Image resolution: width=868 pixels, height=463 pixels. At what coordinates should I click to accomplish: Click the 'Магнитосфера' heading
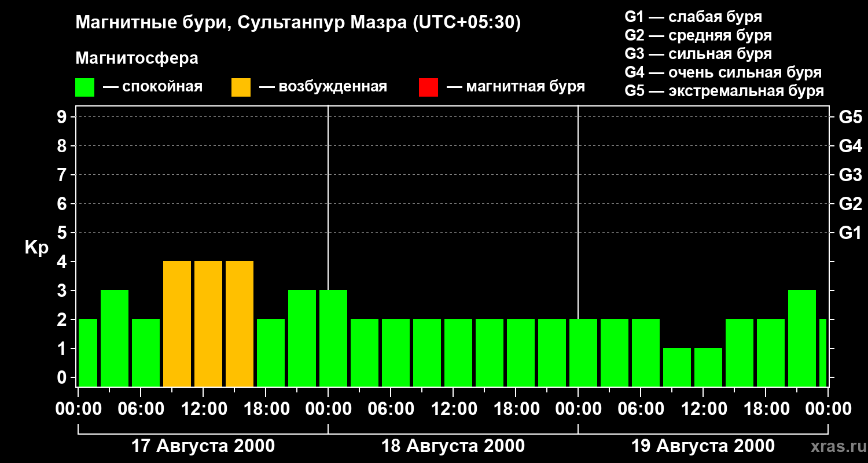pyautogui.click(x=137, y=58)
